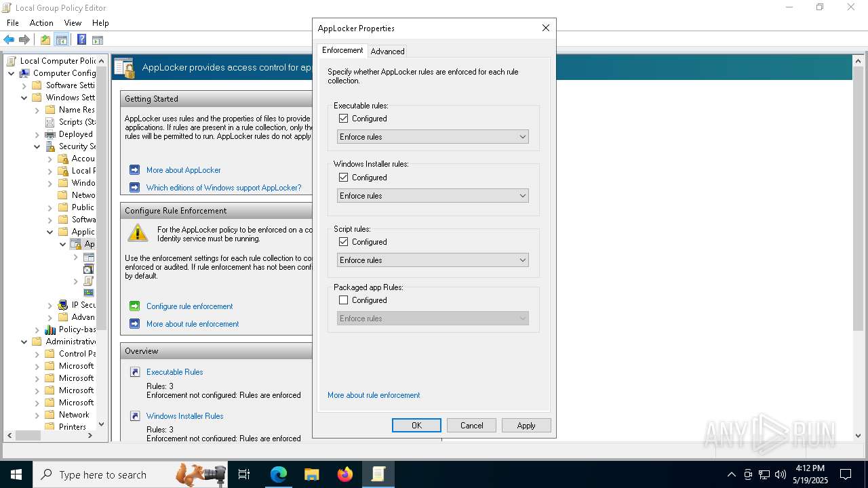Click arrow icon beside Which editions of Windows
The height and width of the screenshot is (488, 868).
point(134,188)
